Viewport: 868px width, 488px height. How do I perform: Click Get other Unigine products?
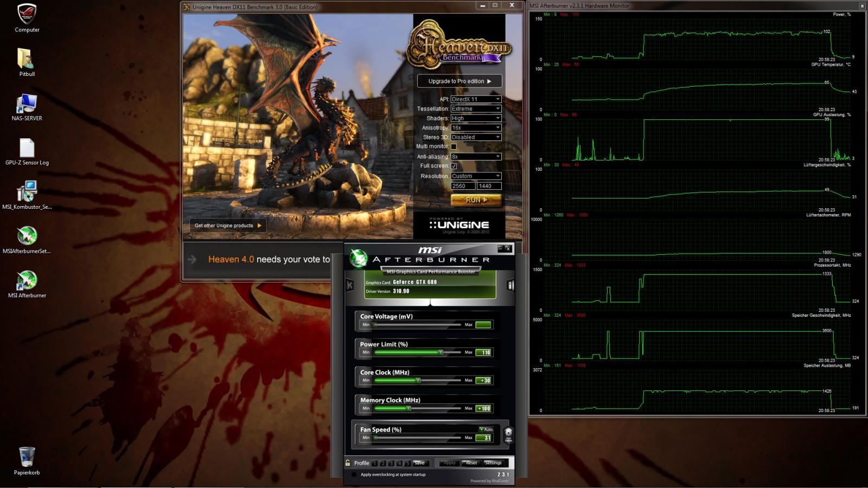(x=227, y=226)
